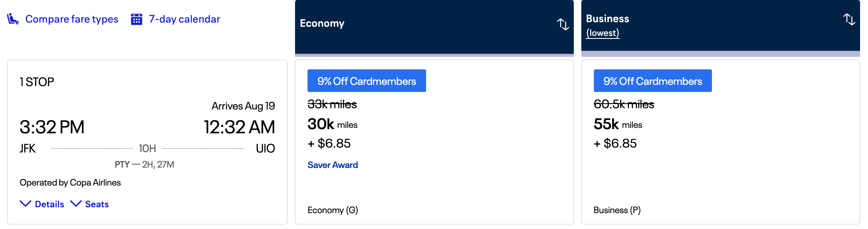Expand the Seats chevron arrow

pyautogui.click(x=76, y=204)
